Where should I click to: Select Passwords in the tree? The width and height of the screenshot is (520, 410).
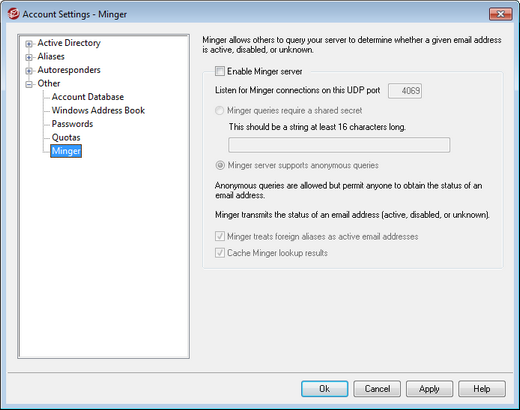point(72,124)
